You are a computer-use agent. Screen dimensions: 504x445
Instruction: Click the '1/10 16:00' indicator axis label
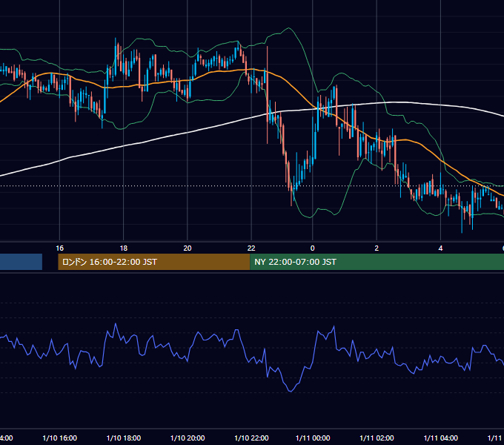60,438
